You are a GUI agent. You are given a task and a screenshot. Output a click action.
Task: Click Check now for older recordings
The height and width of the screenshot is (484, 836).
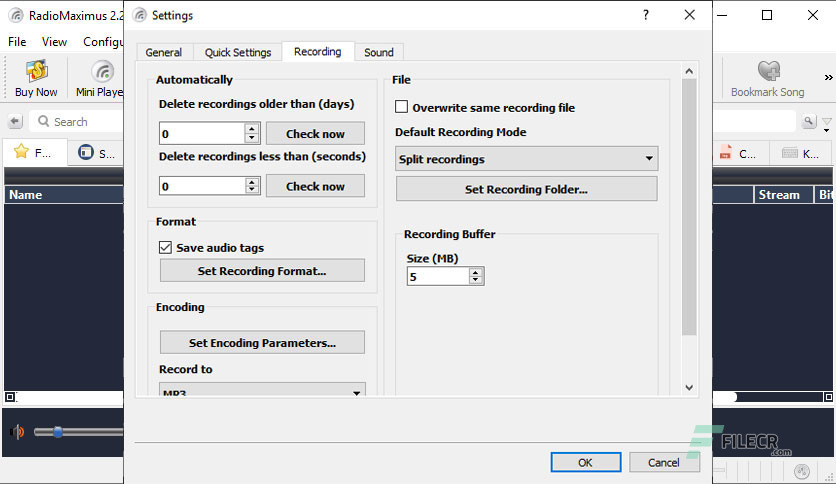pos(315,133)
